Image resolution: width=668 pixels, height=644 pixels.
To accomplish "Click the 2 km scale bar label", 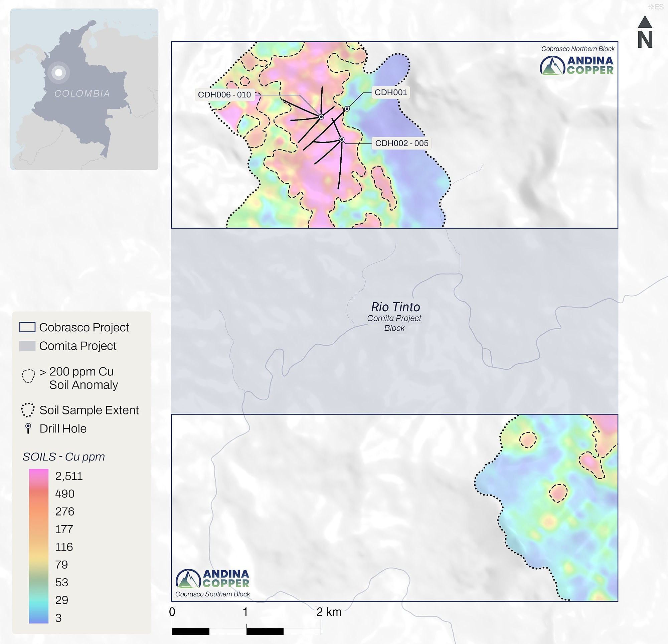I will pos(329,612).
